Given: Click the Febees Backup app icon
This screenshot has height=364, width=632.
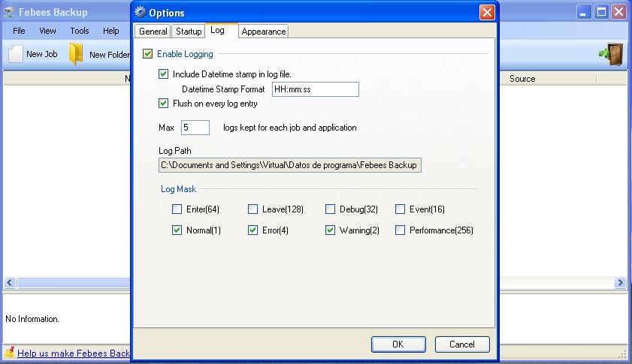Looking at the screenshot, I should pyautogui.click(x=9, y=12).
